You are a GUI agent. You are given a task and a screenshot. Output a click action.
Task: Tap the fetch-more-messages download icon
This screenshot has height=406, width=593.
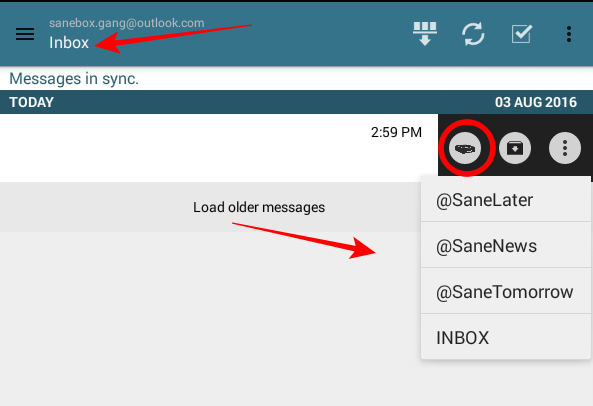[x=425, y=34]
